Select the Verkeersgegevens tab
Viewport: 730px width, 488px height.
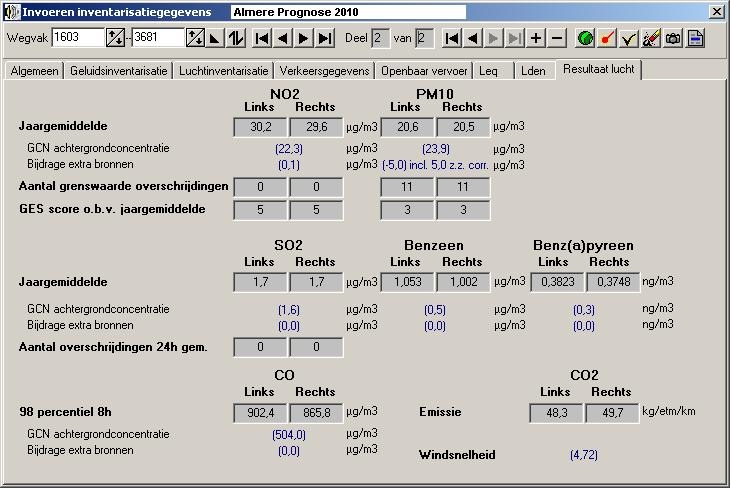click(324, 71)
